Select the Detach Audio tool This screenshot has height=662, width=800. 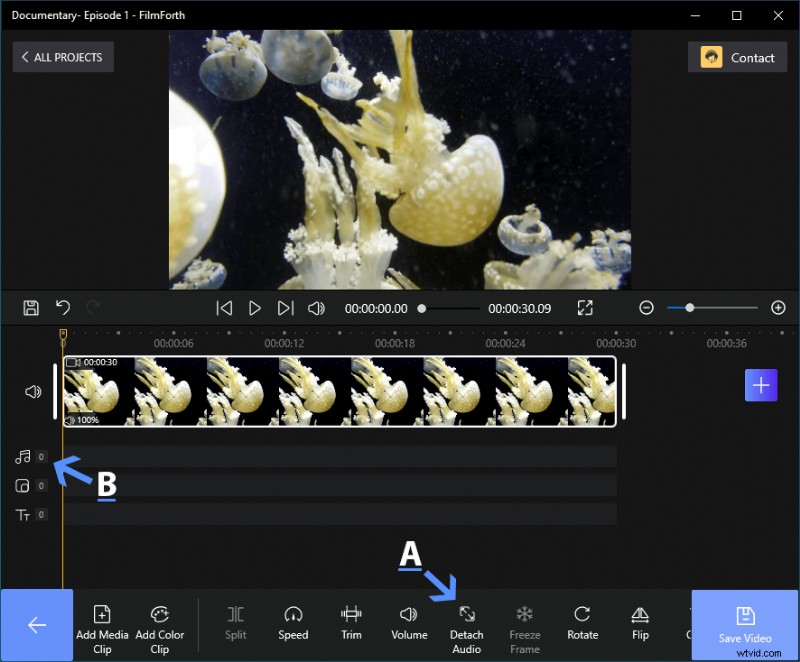[x=466, y=622]
